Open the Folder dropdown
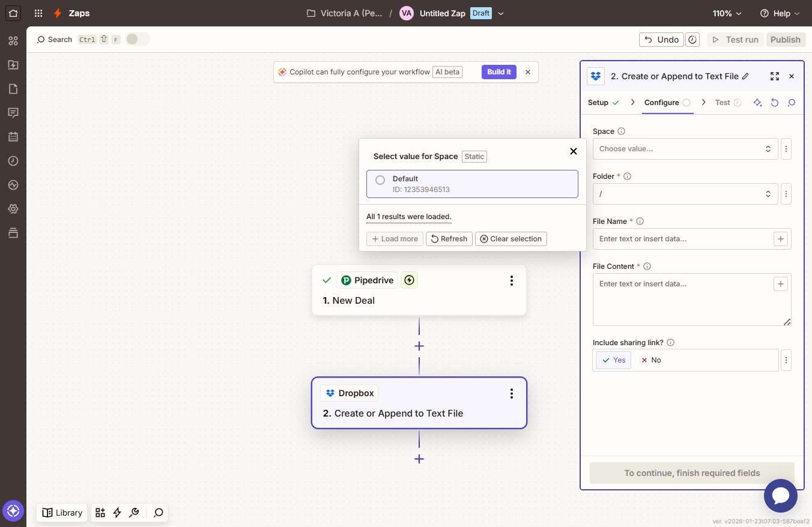The image size is (812, 527). [685, 194]
